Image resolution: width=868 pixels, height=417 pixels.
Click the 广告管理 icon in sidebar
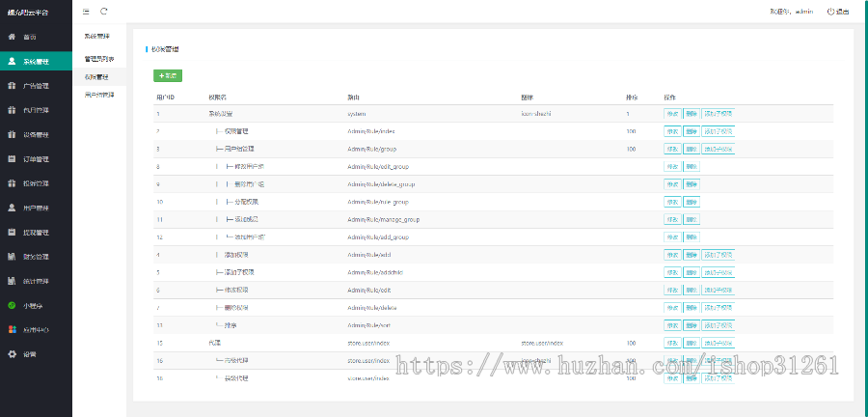coord(13,86)
